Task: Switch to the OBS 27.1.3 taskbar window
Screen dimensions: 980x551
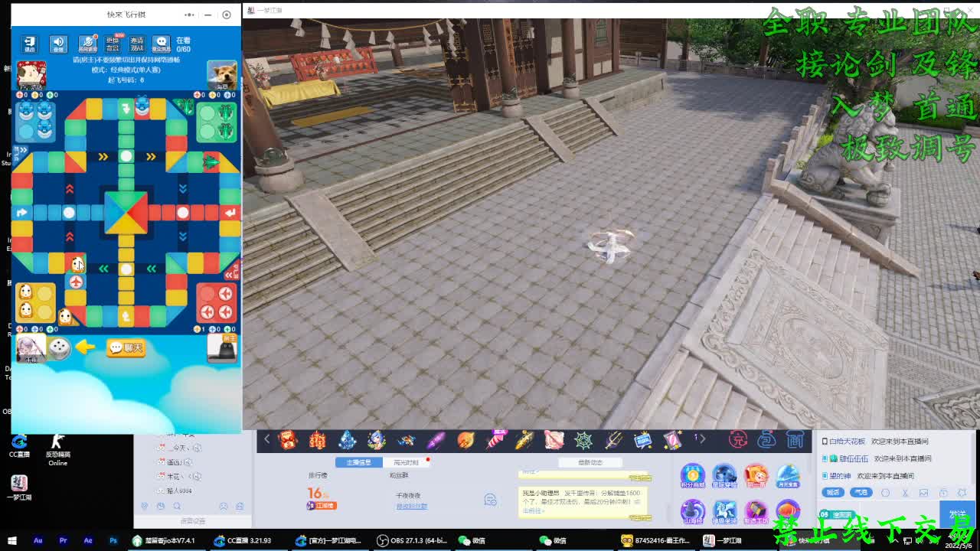Action: tap(412, 540)
